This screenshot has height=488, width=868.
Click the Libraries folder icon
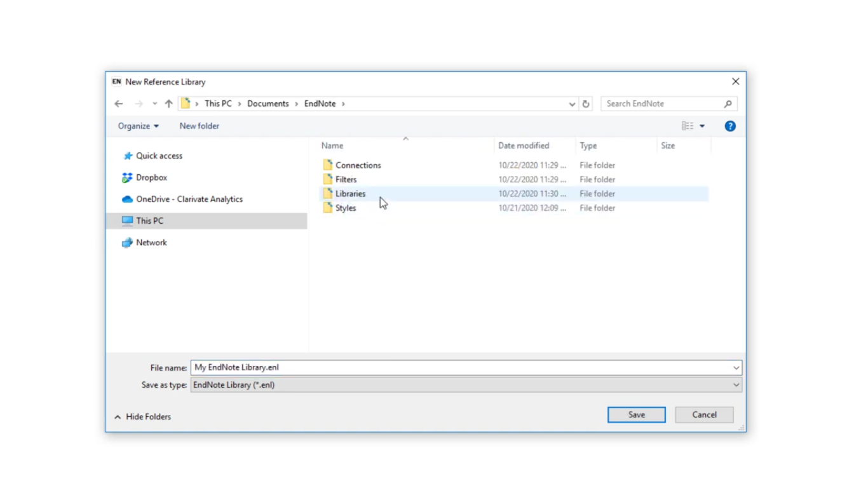[327, 193]
